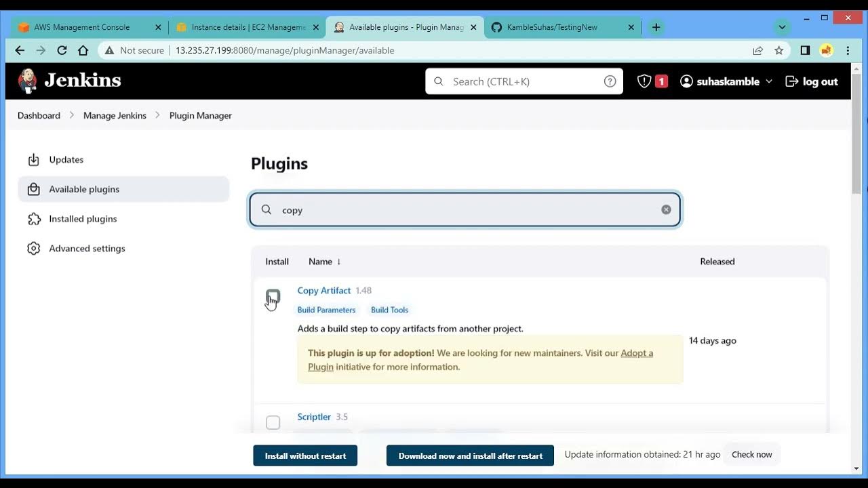The width and height of the screenshot is (868, 488).
Task: Click the Installed plugins puzzle icon
Action: click(x=33, y=219)
